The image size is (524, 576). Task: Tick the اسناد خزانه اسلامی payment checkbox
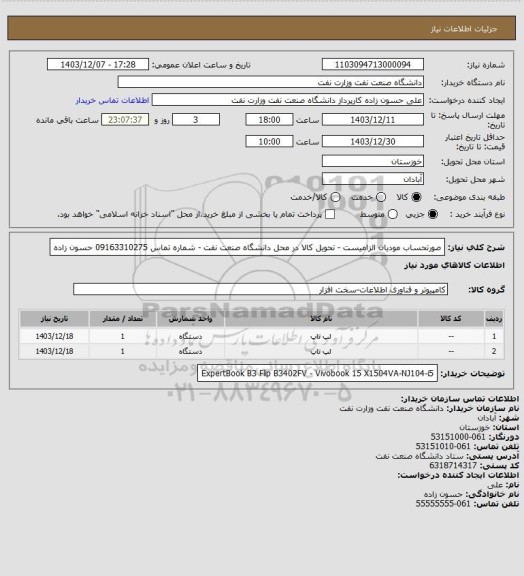330,214
